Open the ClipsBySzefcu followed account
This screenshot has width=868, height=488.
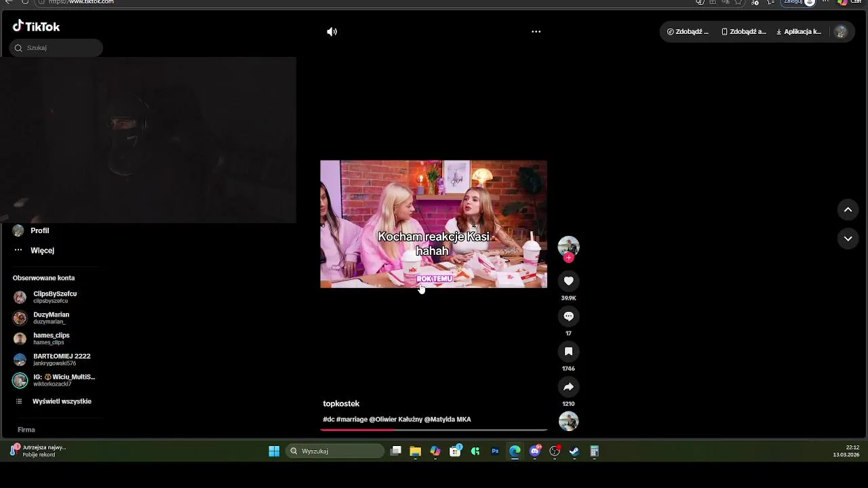coord(54,297)
